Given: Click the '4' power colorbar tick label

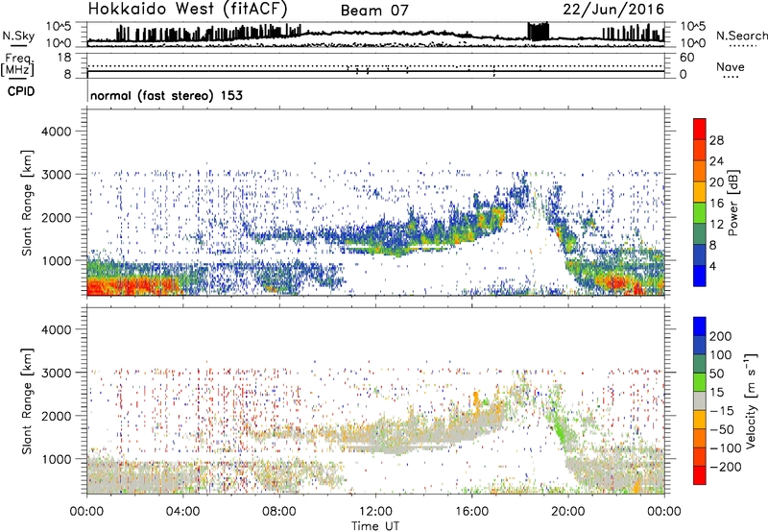Looking at the screenshot, I should click(713, 266).
